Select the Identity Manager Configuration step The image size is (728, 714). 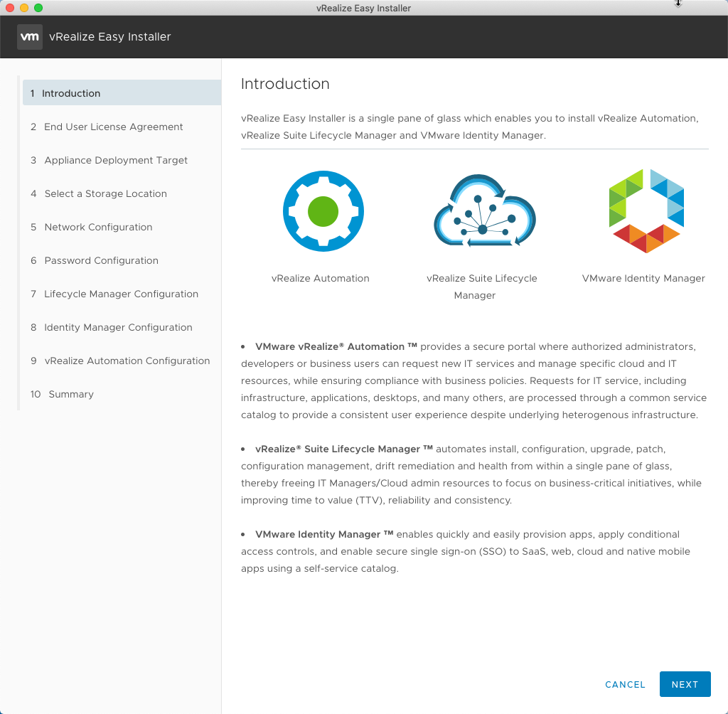click(x=118, y=327)
